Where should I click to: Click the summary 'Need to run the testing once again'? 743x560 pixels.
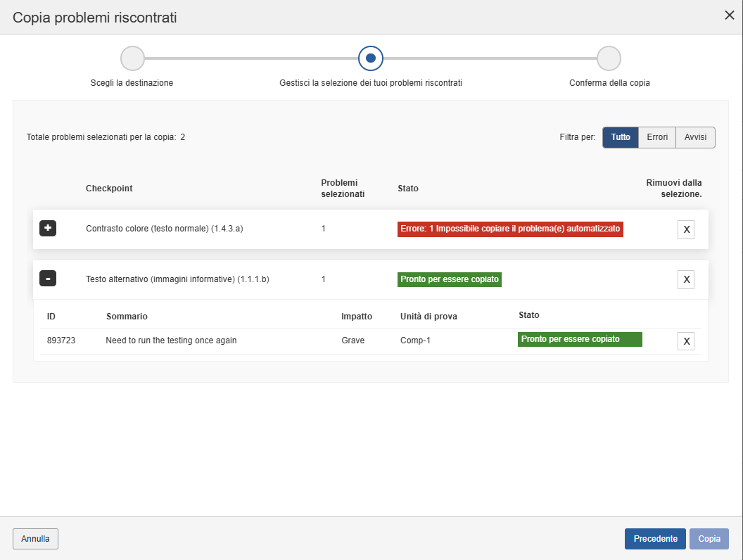[171, 341]
